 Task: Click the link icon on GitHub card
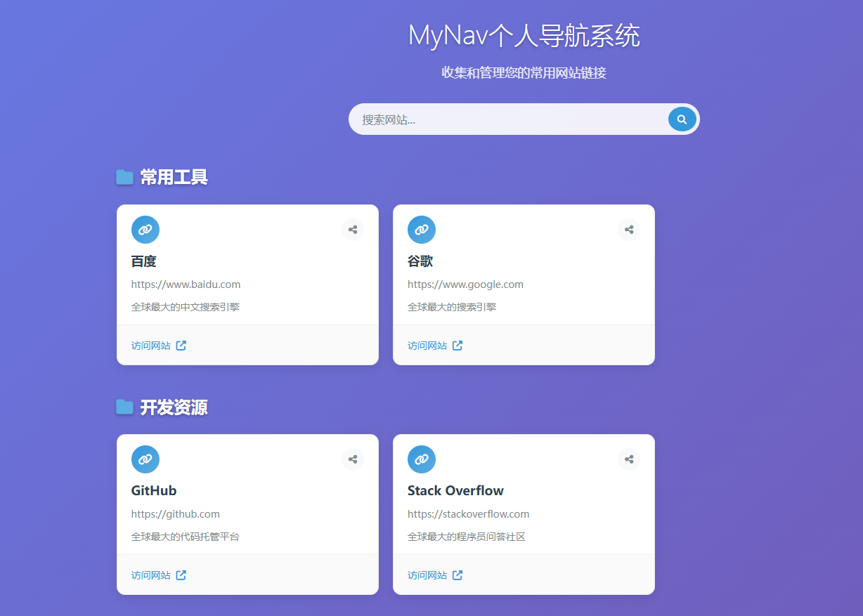click(x=145, y=459)
